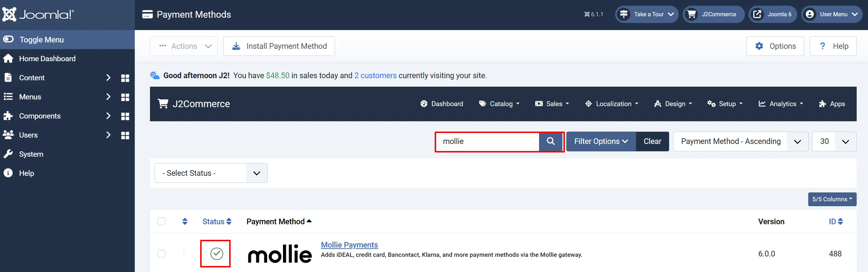Click Install Payment Method button
The width and height of the screenshot is (868, 272).
click(279, 46)
